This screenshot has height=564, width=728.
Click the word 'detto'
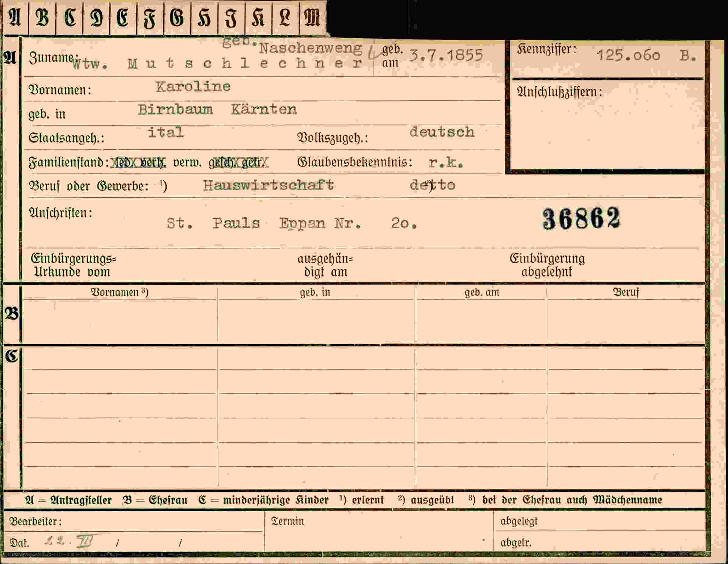click(x=433, y=185)
